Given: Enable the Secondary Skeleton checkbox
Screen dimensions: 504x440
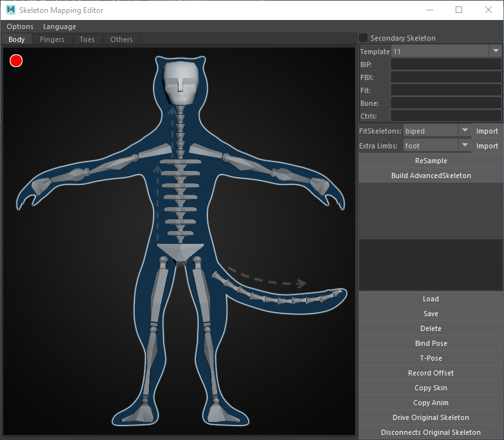Looking at the screenshot, I should click(x=363, y=38).
